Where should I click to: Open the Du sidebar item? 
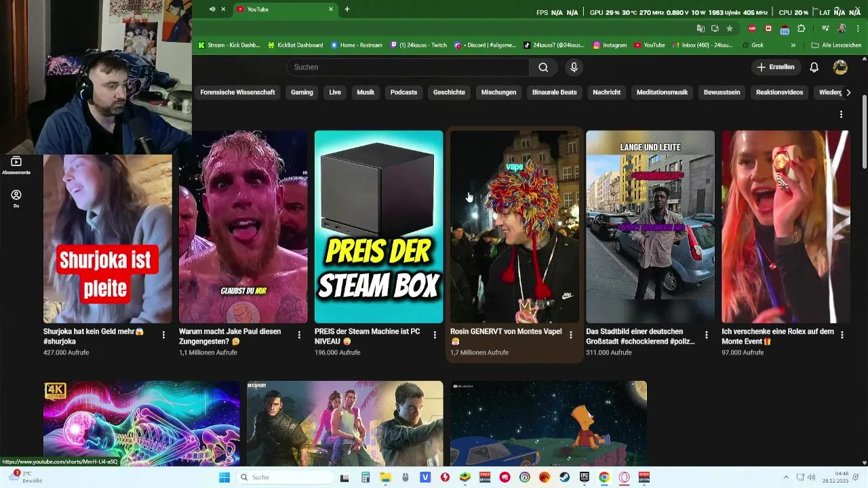pos(16,199)
